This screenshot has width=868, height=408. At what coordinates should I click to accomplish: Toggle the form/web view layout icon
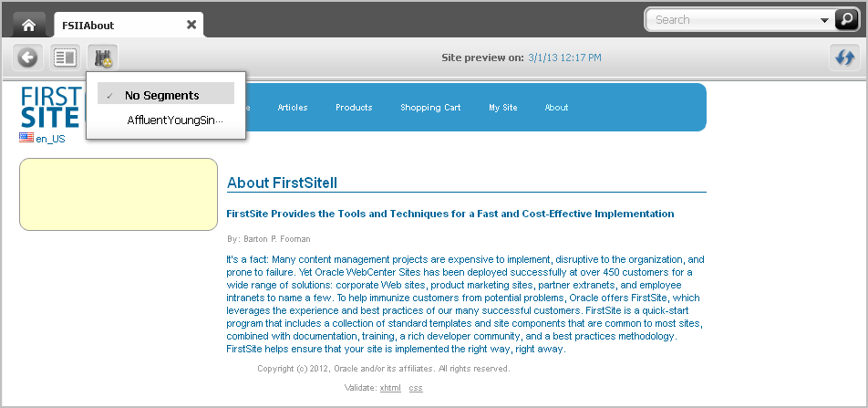click(x=64, y=58)
